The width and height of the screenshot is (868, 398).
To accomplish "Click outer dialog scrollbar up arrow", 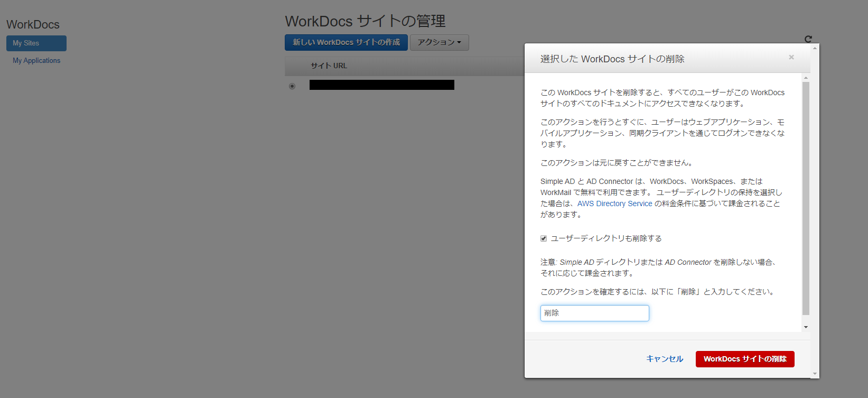I will 815,48.
